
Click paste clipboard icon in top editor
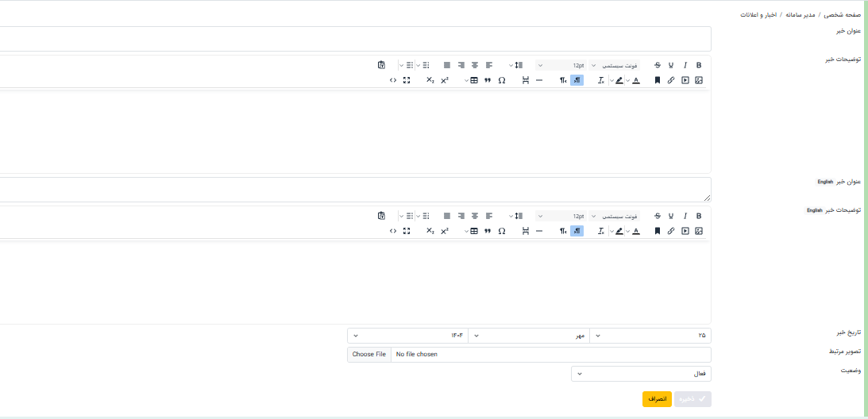[x=382, y=65]
